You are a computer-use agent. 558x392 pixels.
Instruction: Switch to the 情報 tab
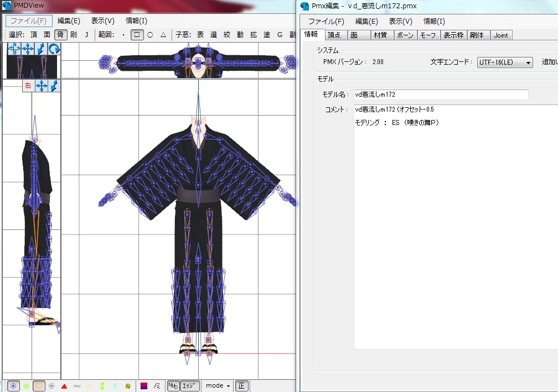(312, 34)
